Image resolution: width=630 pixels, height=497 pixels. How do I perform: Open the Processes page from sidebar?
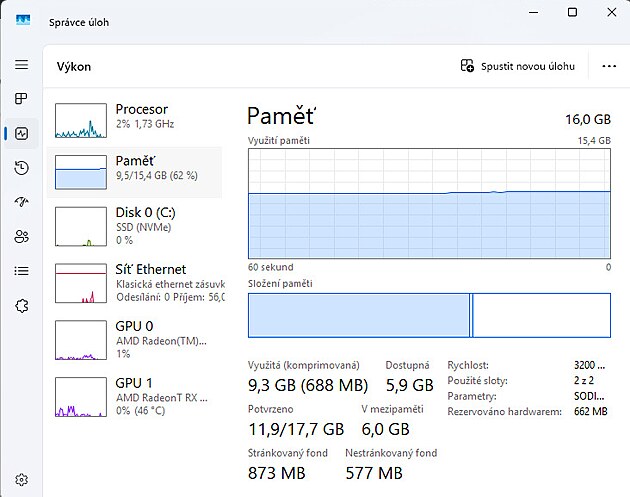point(21,99)
